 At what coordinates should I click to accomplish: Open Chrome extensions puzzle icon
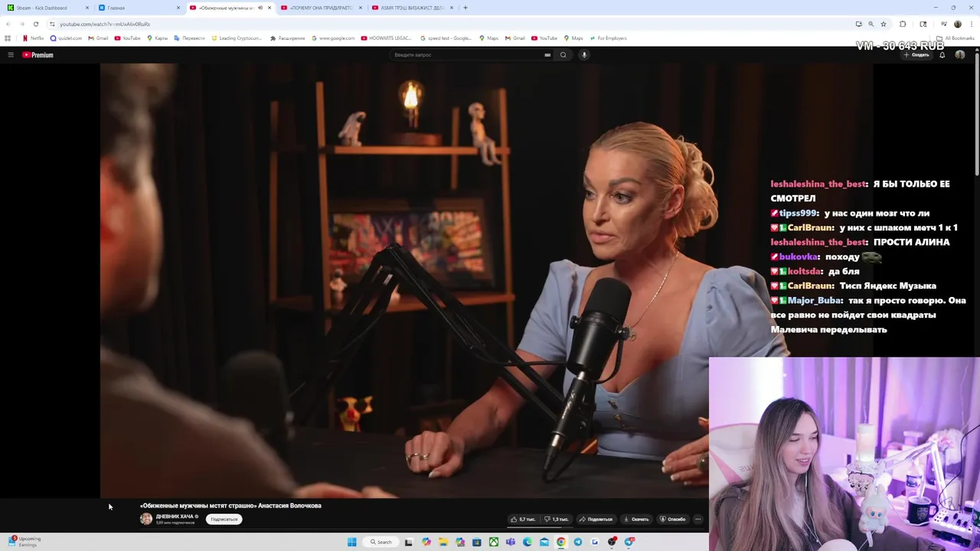tap(903, 24)
